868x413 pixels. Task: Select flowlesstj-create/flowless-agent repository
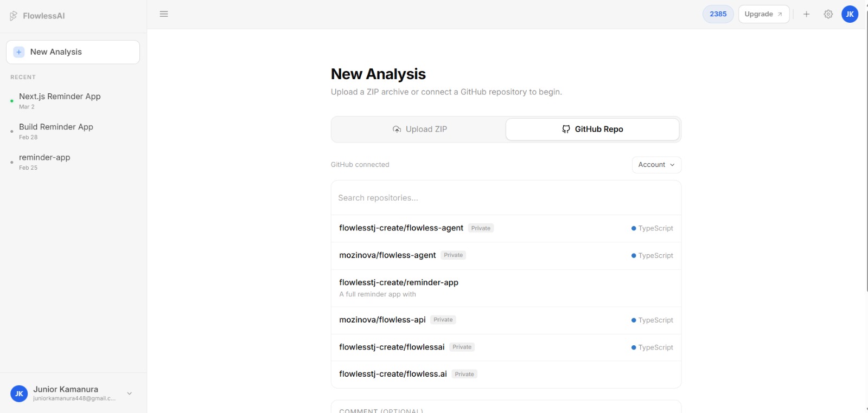(506, 228)
